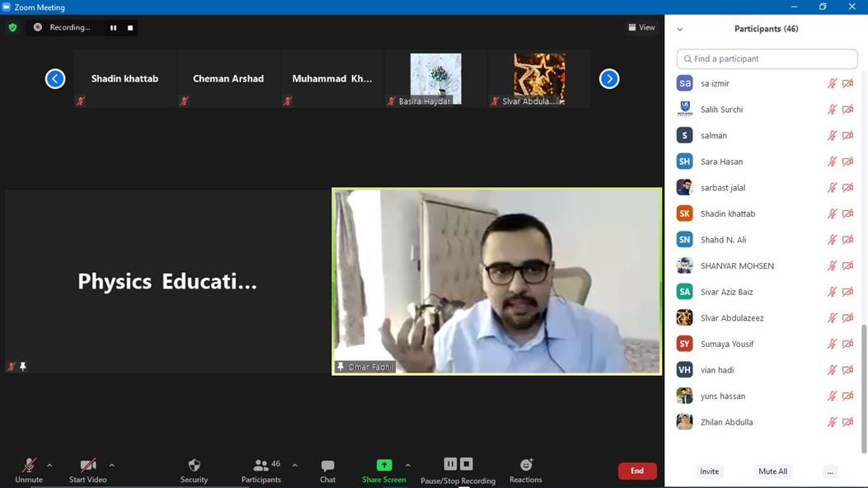Click the red End button
The image size is (868, 488).
pyautogui.click(x=637, y=471)
